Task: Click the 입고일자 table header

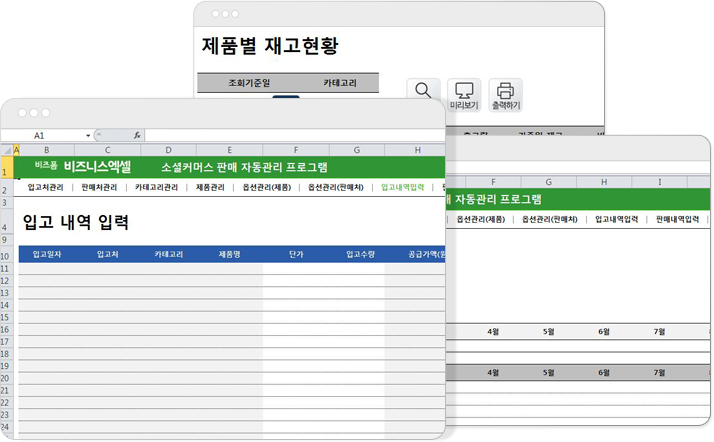Action: (x=47, y=254)
